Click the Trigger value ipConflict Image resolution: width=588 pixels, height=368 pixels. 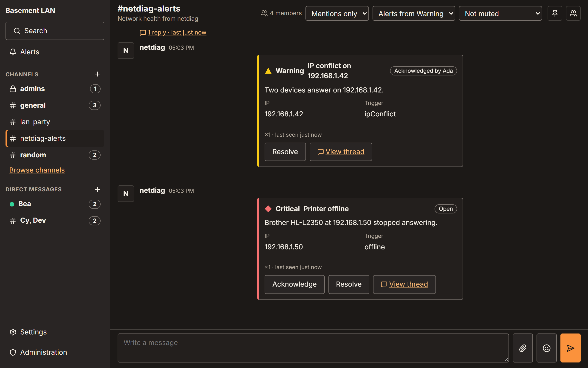click(380, 114)
